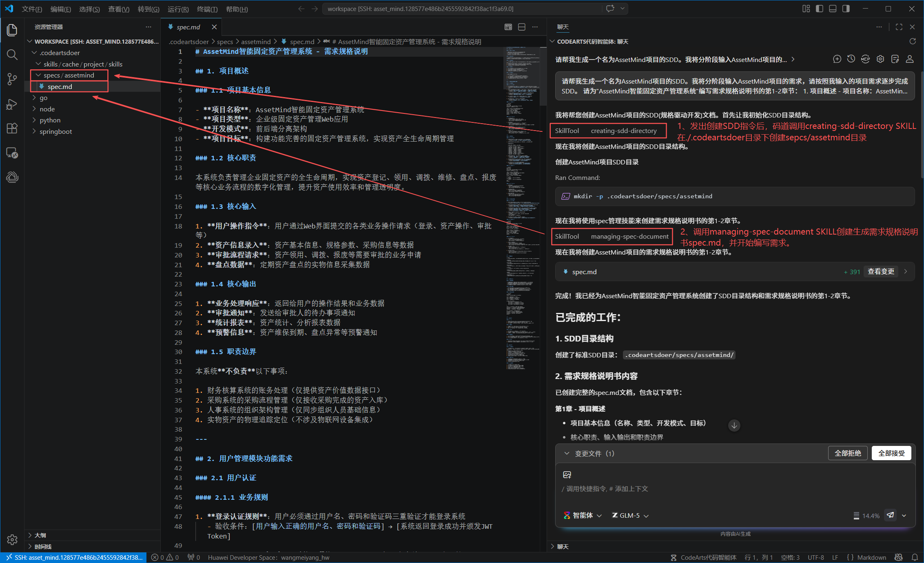Open Source Control in activity bar

click(12, 79)
